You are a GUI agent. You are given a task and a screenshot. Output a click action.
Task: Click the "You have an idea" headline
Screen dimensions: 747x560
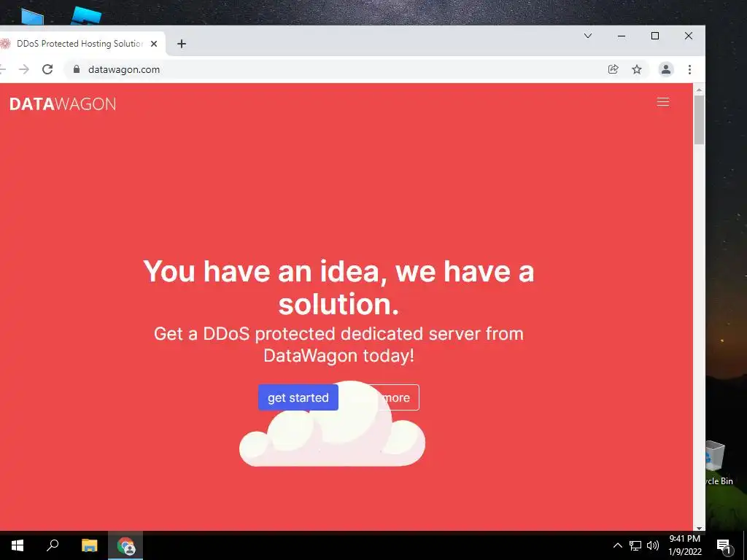coord(338,287)
